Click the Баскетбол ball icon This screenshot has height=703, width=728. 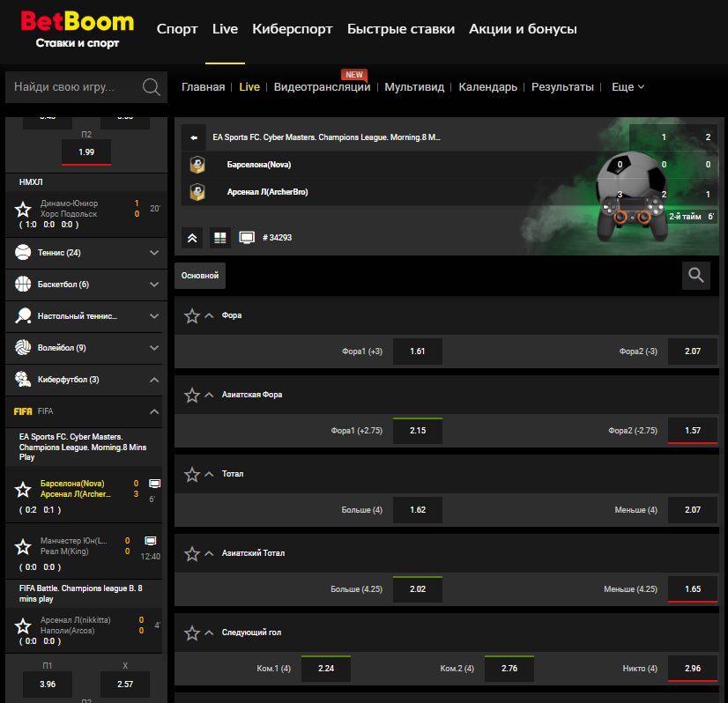point(23,284)
